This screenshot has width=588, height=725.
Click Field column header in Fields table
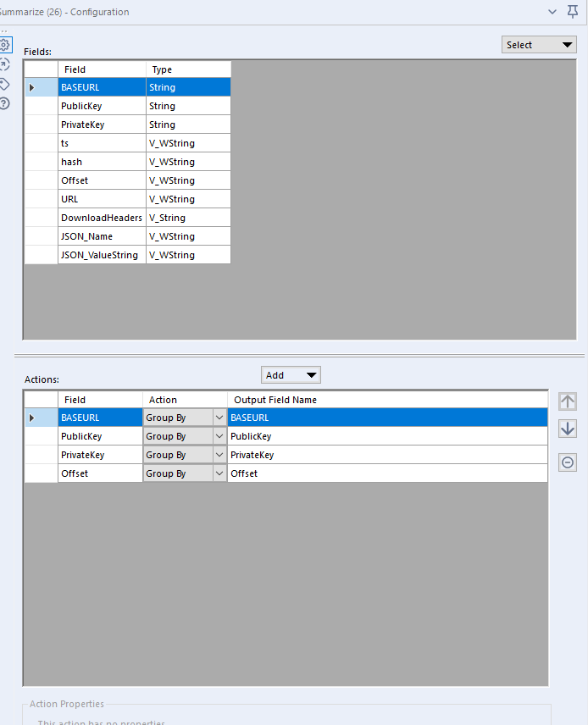[102, 69]
